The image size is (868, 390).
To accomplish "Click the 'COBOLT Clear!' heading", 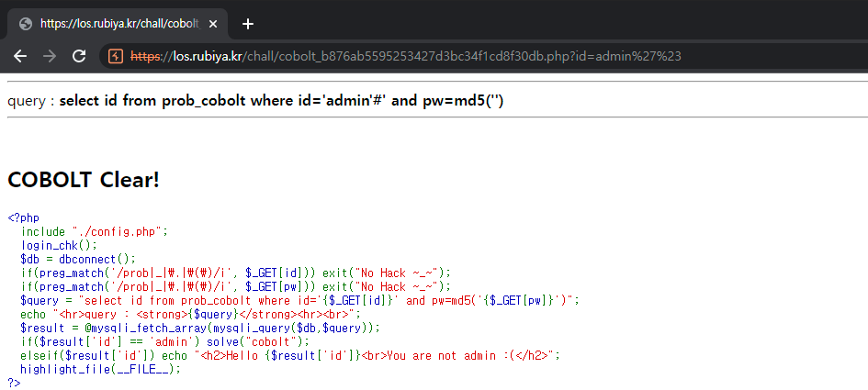I will pos(84,179).
